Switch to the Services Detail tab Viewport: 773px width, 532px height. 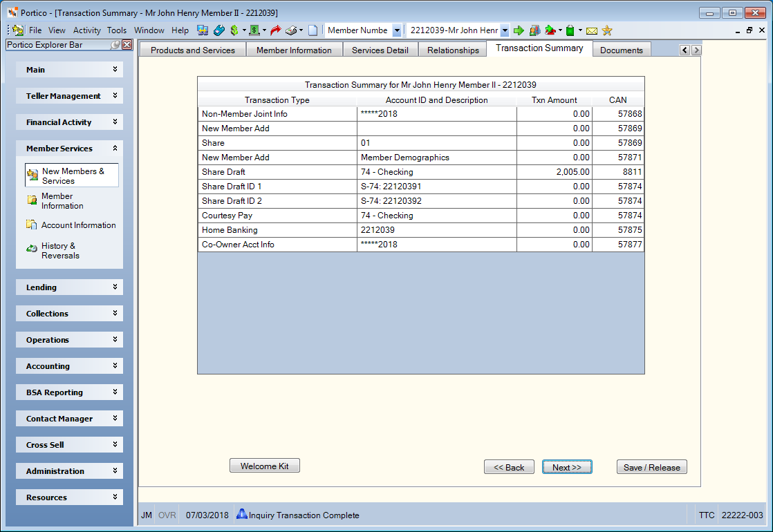(380, 50)
